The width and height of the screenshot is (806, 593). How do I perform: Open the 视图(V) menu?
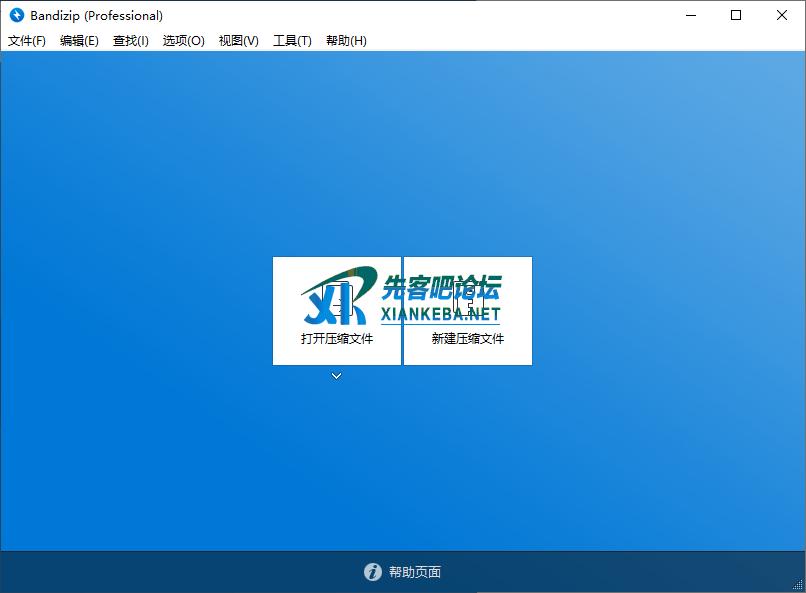tap(239, 41)
